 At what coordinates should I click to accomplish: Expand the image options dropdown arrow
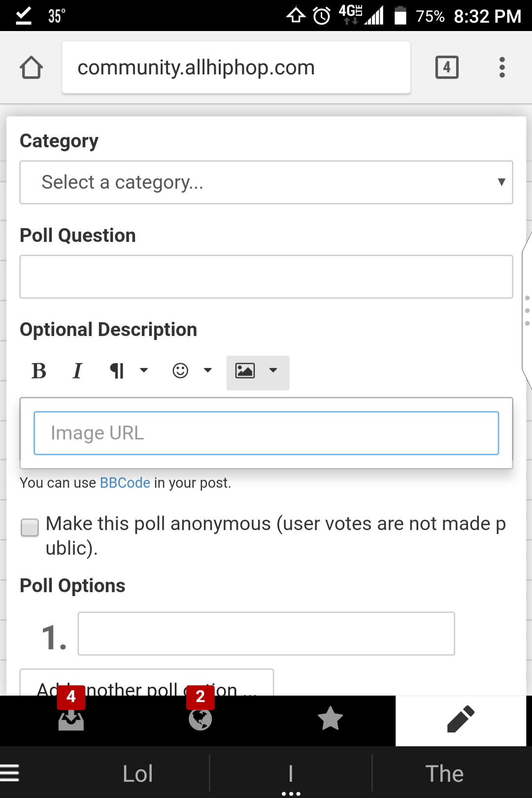[x=273, y=370]
